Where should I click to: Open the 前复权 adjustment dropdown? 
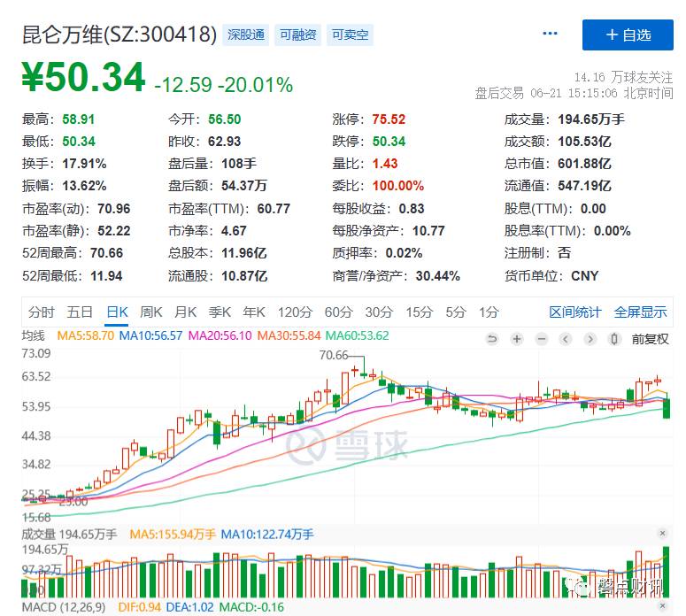(650, 339)
